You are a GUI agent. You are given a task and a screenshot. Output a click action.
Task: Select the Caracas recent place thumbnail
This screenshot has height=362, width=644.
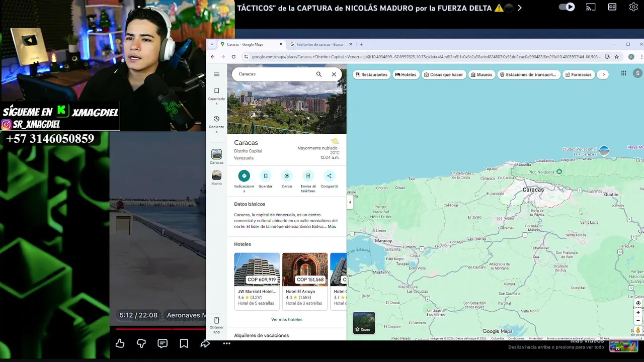pyautogui.click(x=216, y=157)
